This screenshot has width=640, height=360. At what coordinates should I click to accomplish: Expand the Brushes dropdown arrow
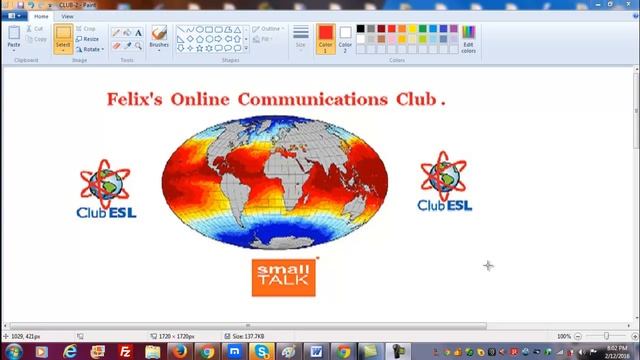(159, 51)
